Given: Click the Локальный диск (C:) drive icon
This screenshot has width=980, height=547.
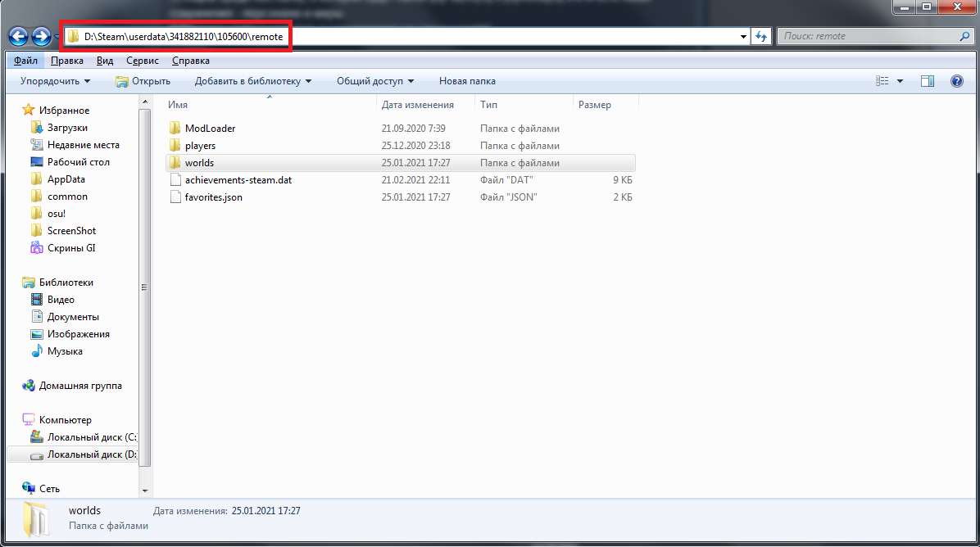Looking at the screenshot, I should click(x=37, y=437).
